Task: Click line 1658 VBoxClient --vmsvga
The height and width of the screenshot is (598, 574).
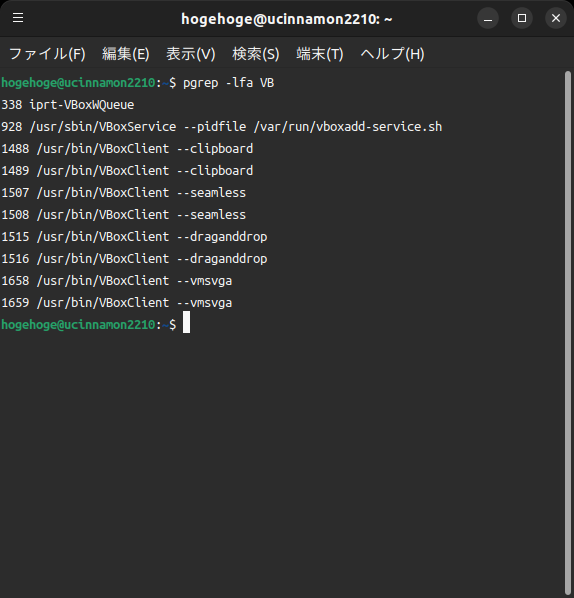Action: pos(117,281)
